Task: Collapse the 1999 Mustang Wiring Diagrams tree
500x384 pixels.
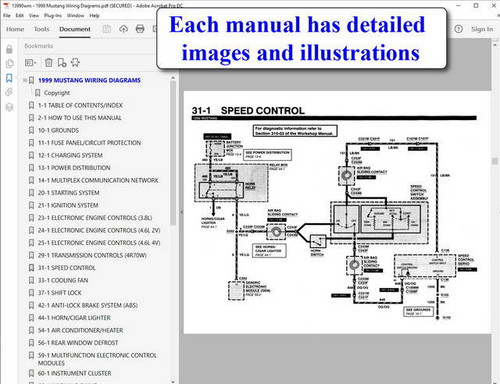Action: pos(25,80)
